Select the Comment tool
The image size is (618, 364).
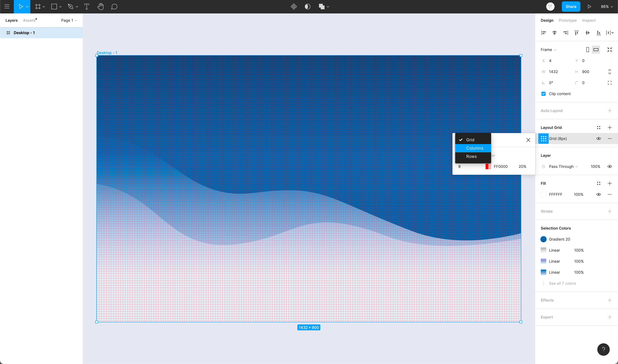click(114, 7)
